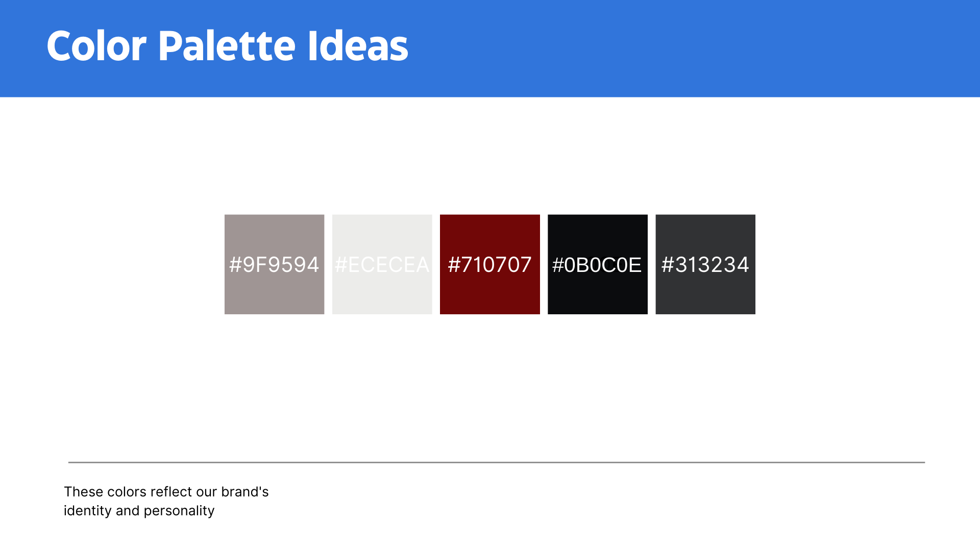Click the word "Ideas" in the title

point(357,46)
